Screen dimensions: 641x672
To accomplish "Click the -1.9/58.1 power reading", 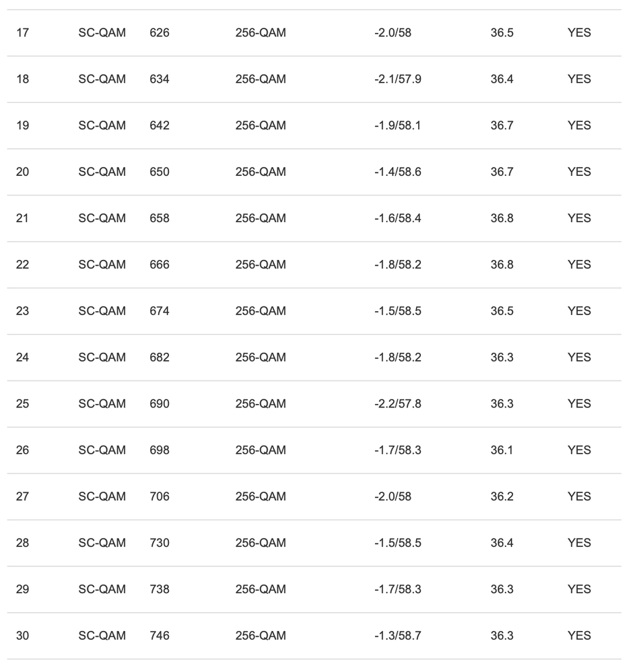I will [x=397, y=125].
